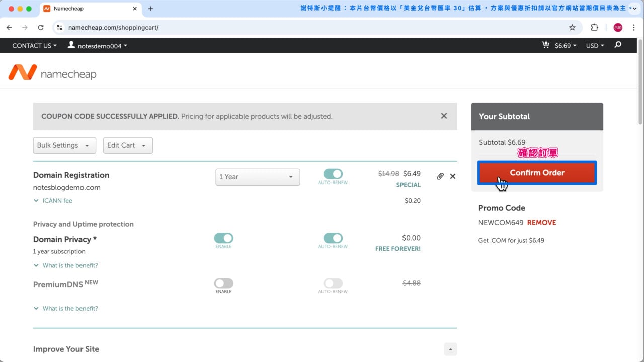This screenshot has height=362, width=644.
Task: Open Bulk Settings dropdown
Action: tap(64, 145)
